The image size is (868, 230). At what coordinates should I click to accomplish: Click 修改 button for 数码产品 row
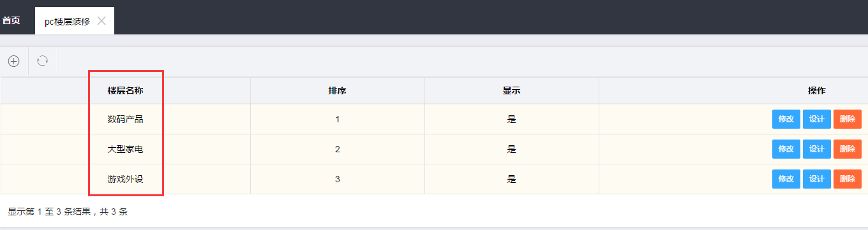point(786,119)
